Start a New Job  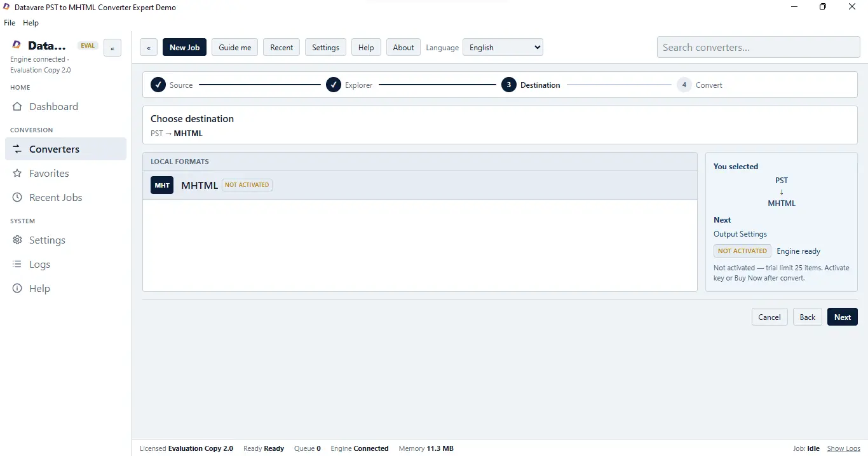[184, 48]
